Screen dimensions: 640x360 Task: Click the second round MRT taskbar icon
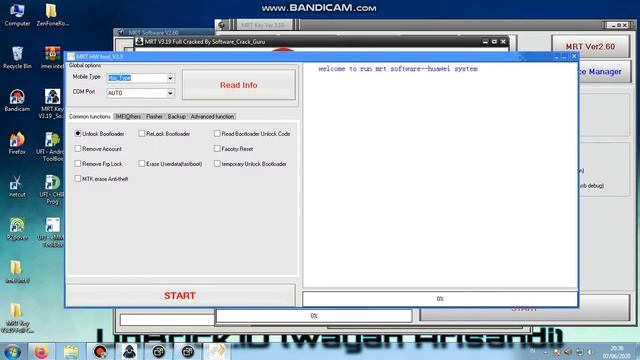[x=188, y=352]
